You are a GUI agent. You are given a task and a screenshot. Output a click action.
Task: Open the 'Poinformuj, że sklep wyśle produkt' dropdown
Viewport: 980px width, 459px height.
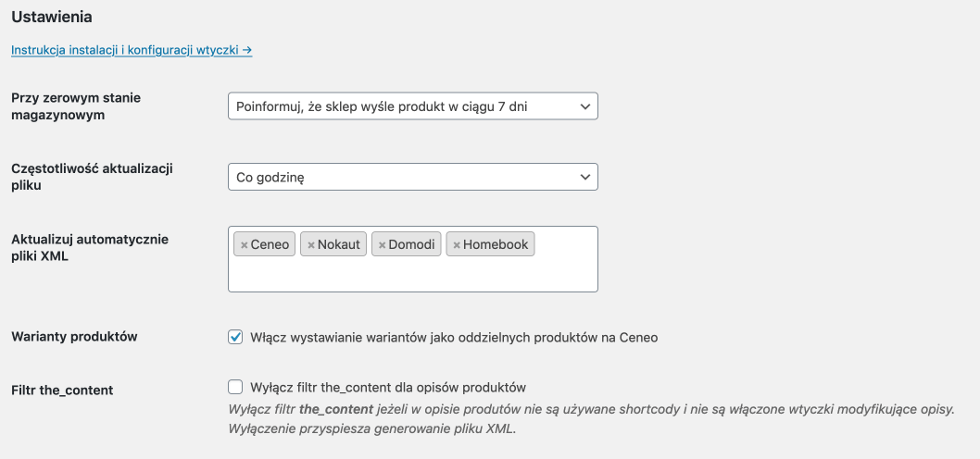point(413,106)
